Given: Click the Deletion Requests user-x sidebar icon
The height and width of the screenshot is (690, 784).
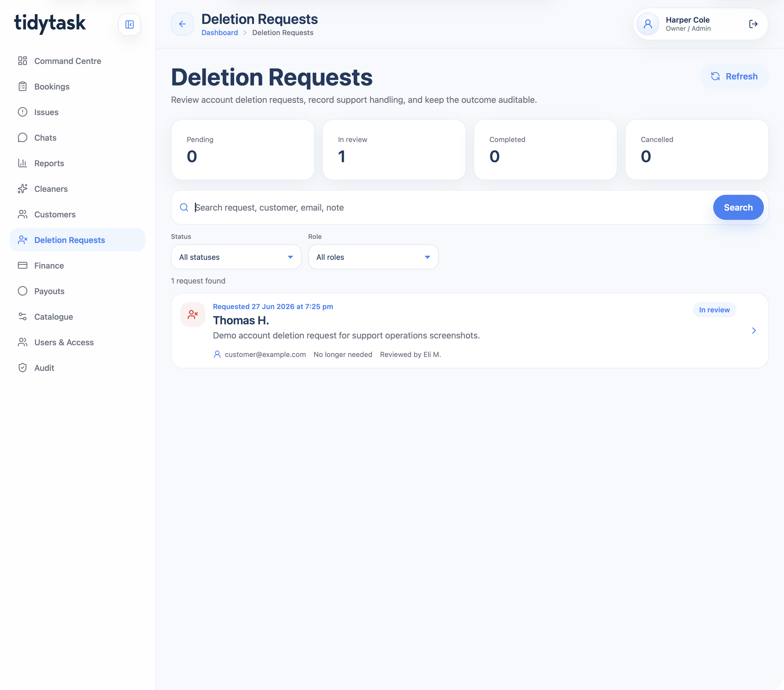Looking at the screenshot, I should tap(23, 240).
